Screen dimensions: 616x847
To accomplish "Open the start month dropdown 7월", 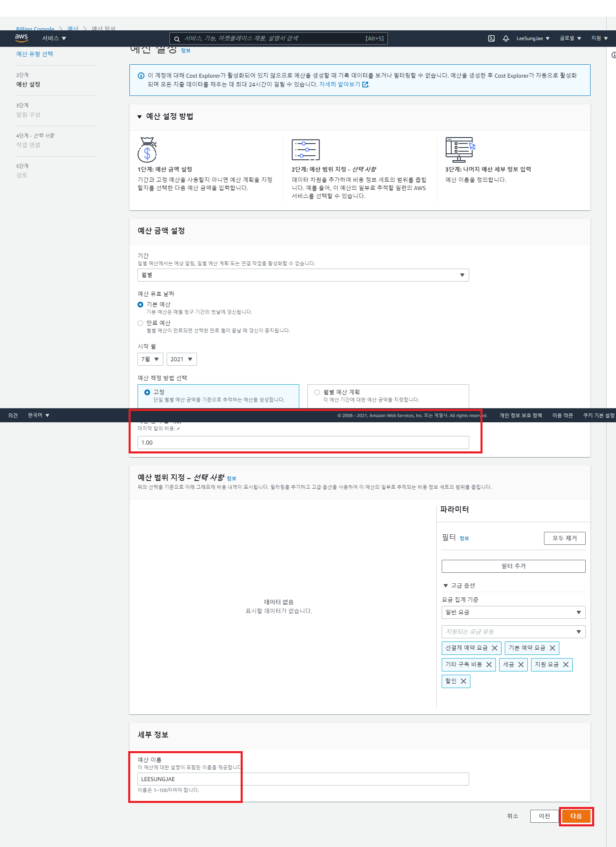I will (150, 359).
